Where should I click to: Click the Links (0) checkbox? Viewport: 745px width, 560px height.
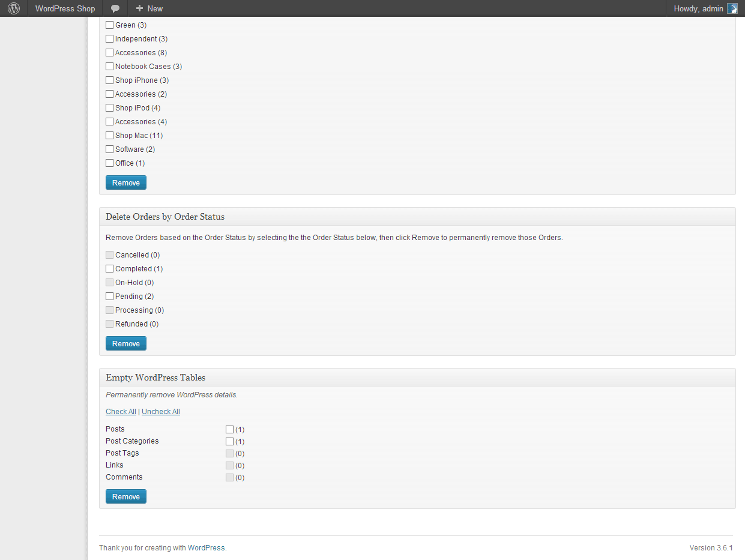(229, 465)
